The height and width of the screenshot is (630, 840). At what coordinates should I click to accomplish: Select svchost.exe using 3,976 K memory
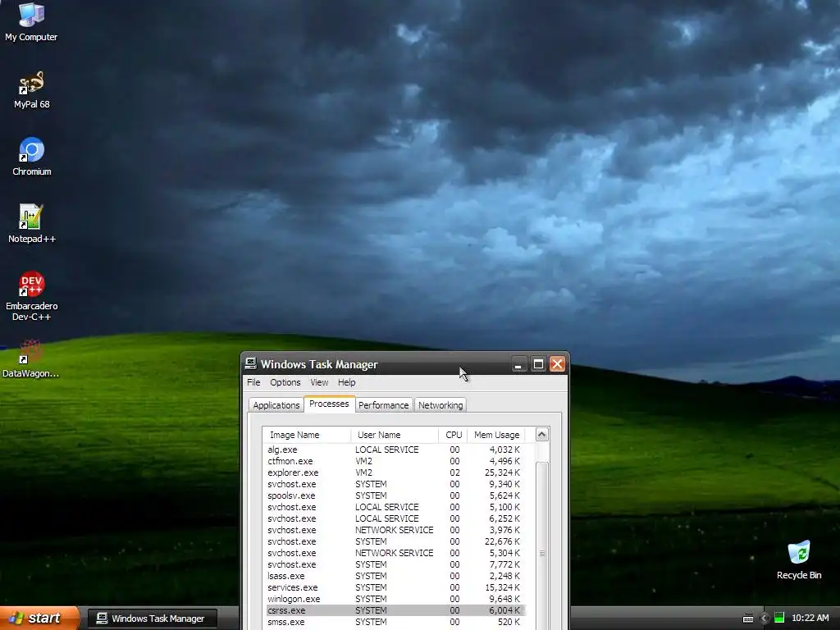(x=395, y=530)
